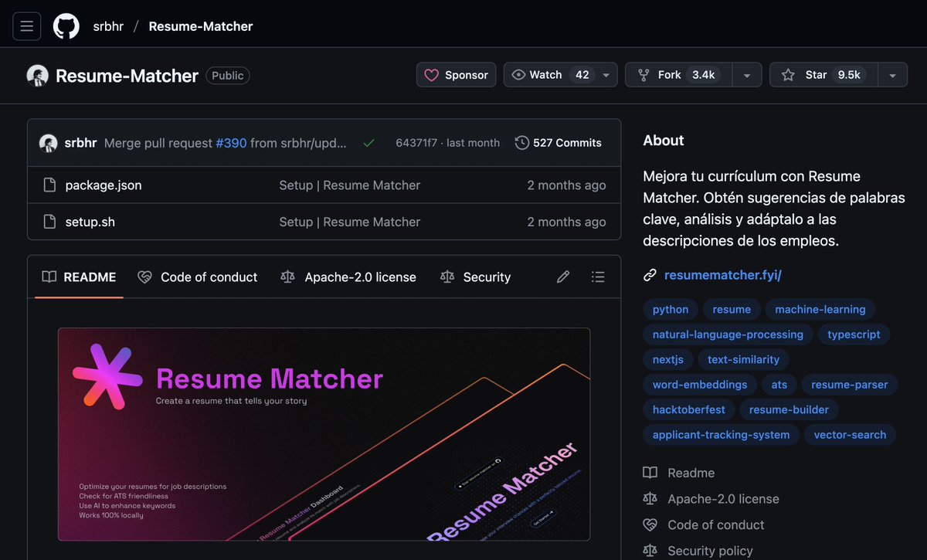
Task: Click the ats topic tag
Action: point(779,385)
